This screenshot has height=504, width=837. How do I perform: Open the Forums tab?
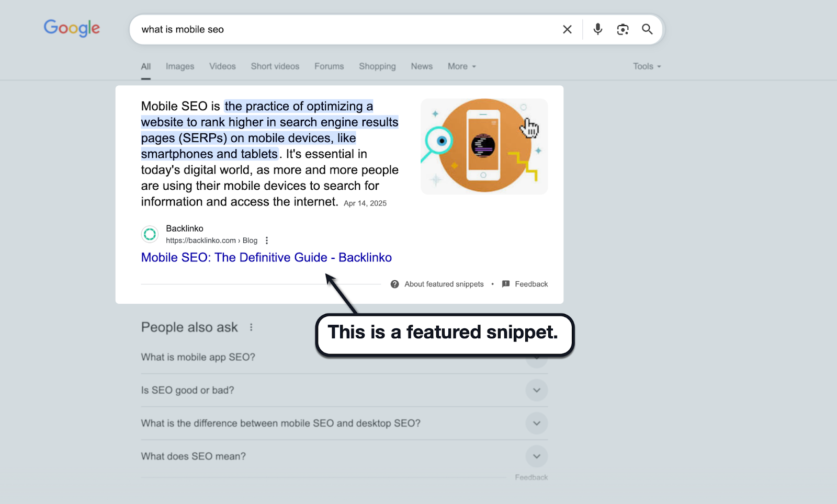click(x=329, y=66)
